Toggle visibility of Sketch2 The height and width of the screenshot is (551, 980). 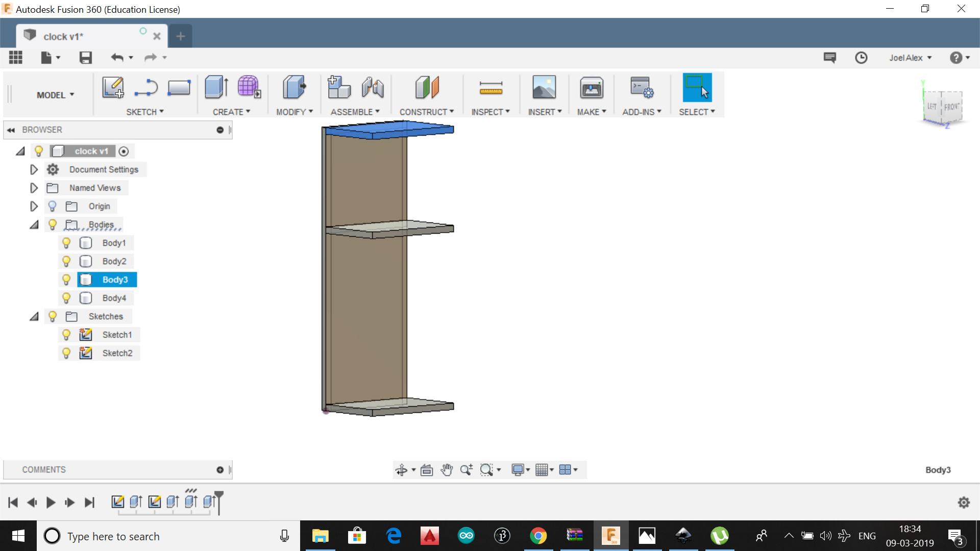pos(66,353)
